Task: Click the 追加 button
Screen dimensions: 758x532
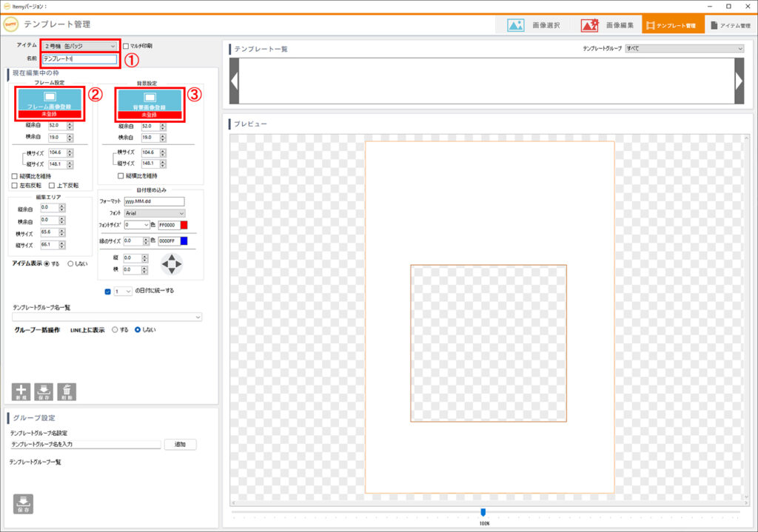Action: (180, 445)
